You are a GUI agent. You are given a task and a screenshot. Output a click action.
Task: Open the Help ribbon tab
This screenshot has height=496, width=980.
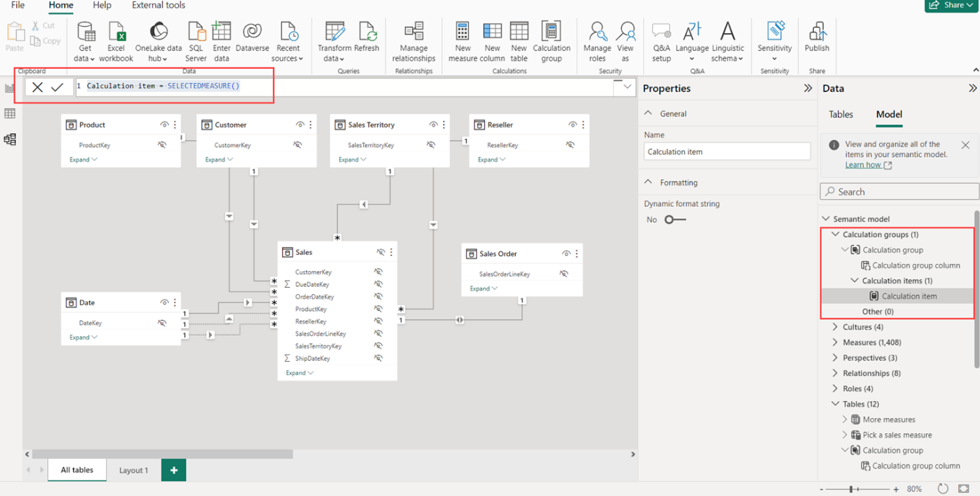[x=102, y=6]
